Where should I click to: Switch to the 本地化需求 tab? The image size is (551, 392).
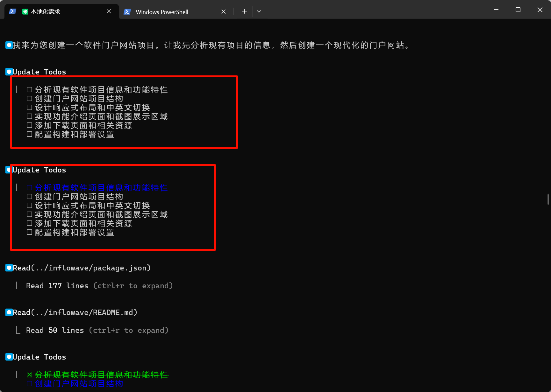click(x=64, y=12)
